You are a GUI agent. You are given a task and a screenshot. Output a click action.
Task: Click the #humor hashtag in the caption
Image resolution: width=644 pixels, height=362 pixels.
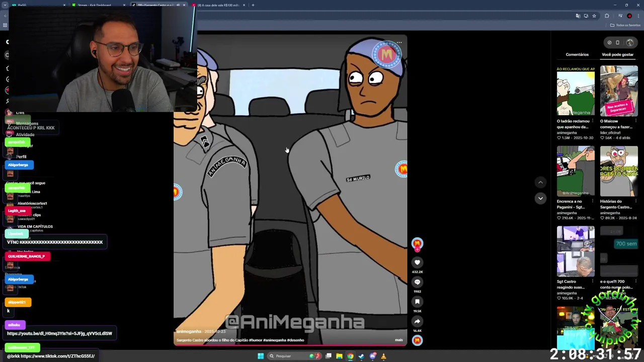pyautogui.click(x=255, y=340)
